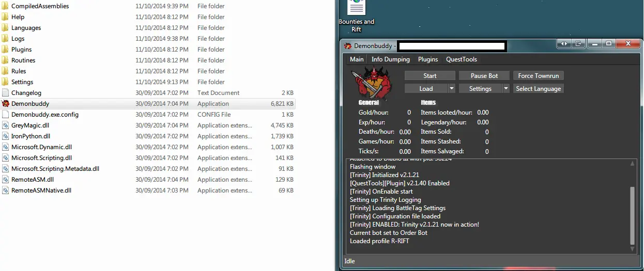Click the Load button
This screenshot has width=644, height=271.
click(426, 89)
